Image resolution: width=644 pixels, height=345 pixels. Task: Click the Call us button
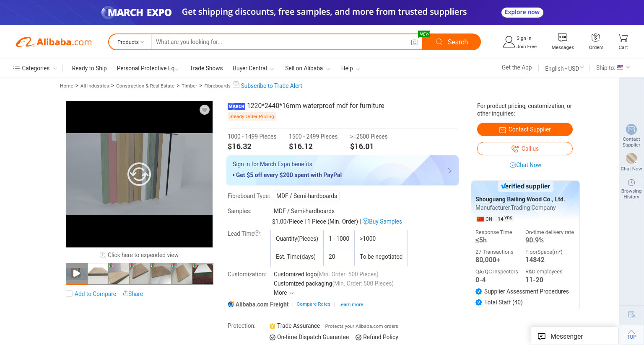click(525, 149)
